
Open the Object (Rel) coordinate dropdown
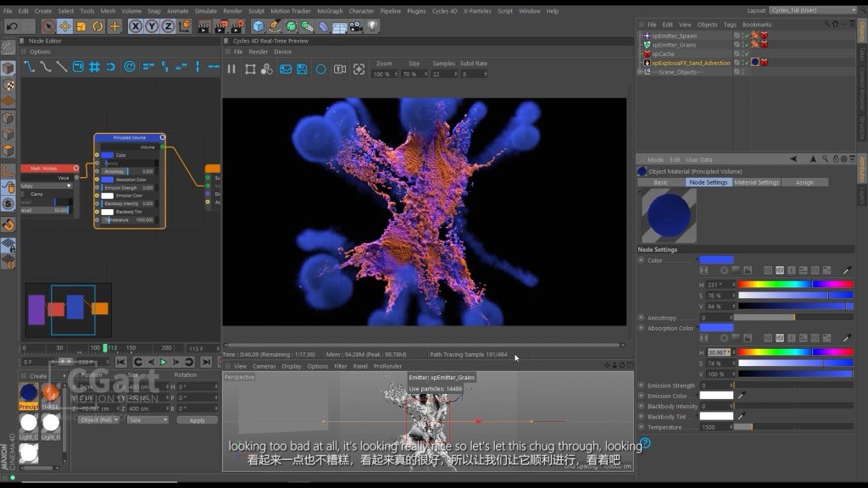point(98,420)
